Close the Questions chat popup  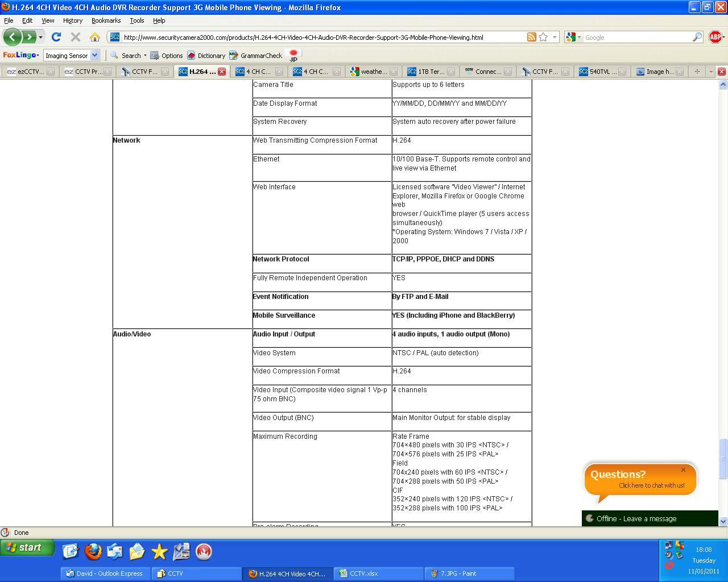click(683, 470)
